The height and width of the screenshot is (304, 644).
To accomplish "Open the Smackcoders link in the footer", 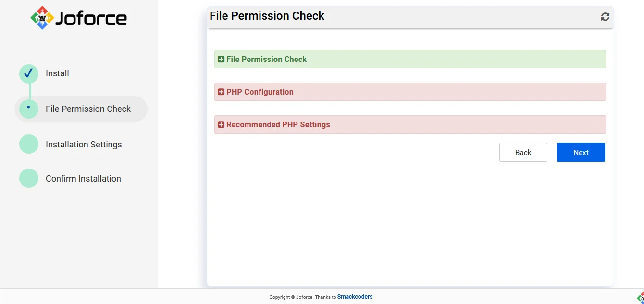I will pyautogui.click(x=355, y=297).
